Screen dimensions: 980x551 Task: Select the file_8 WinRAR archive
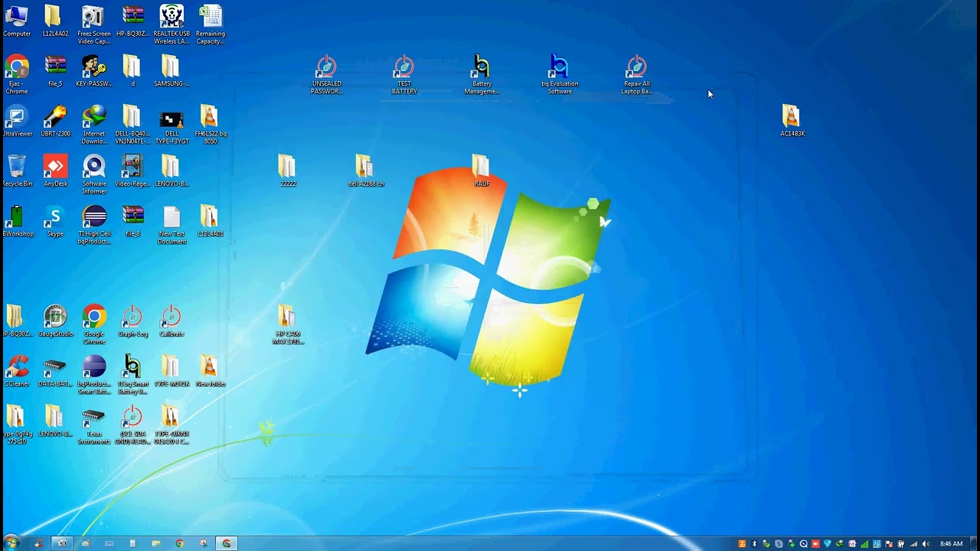132,221
